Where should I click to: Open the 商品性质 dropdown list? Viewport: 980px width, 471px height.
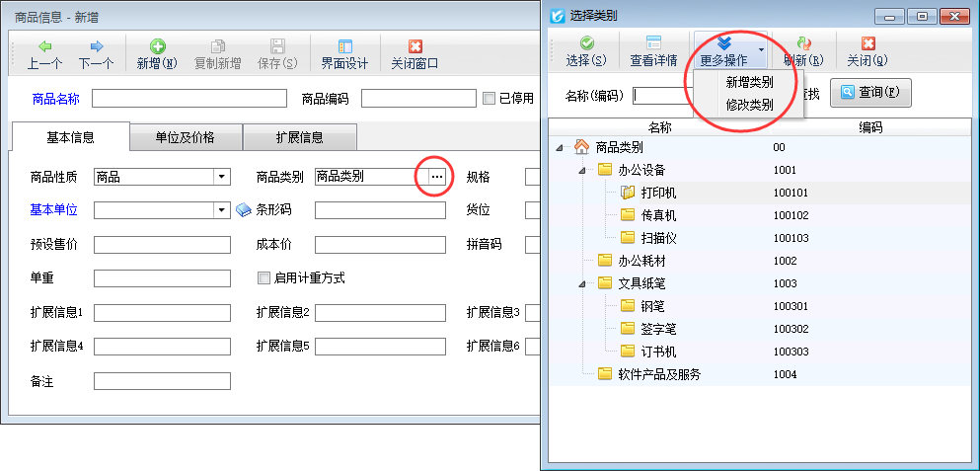(222, 177)
